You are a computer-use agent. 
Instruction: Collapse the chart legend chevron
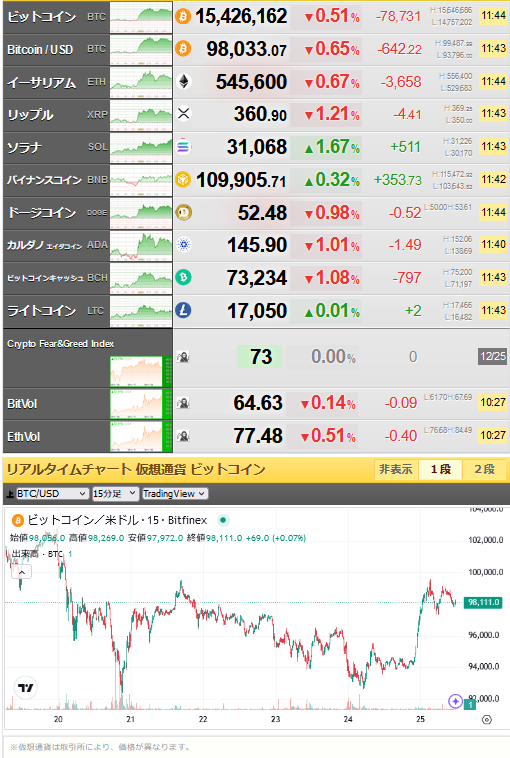click(22, 572)
